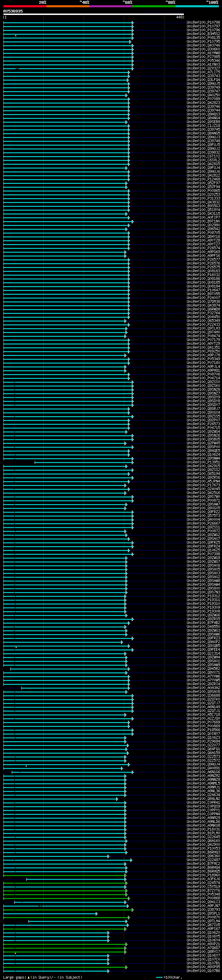222x980 pixels.
Task: Select hit label UniRef100_P07398
Action: (203, 554)
